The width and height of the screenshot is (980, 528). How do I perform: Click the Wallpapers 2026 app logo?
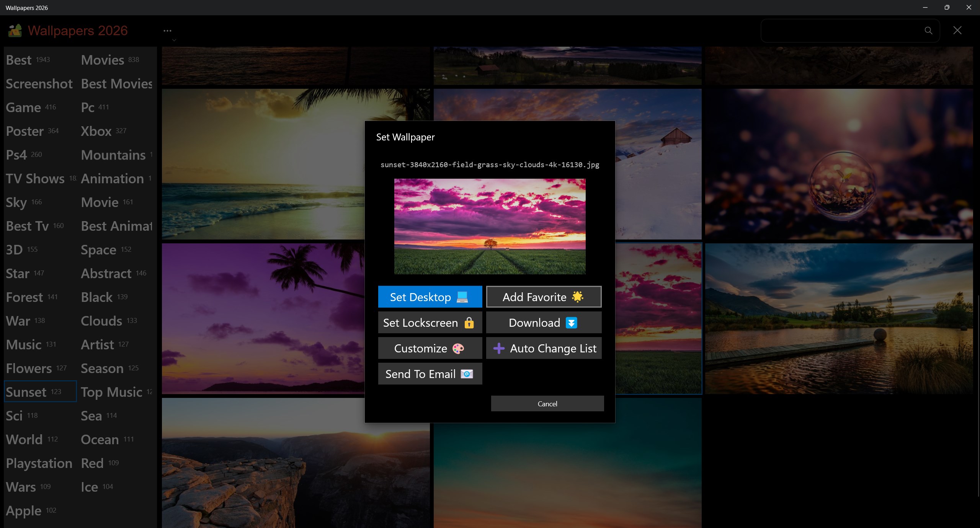(15, 31)
